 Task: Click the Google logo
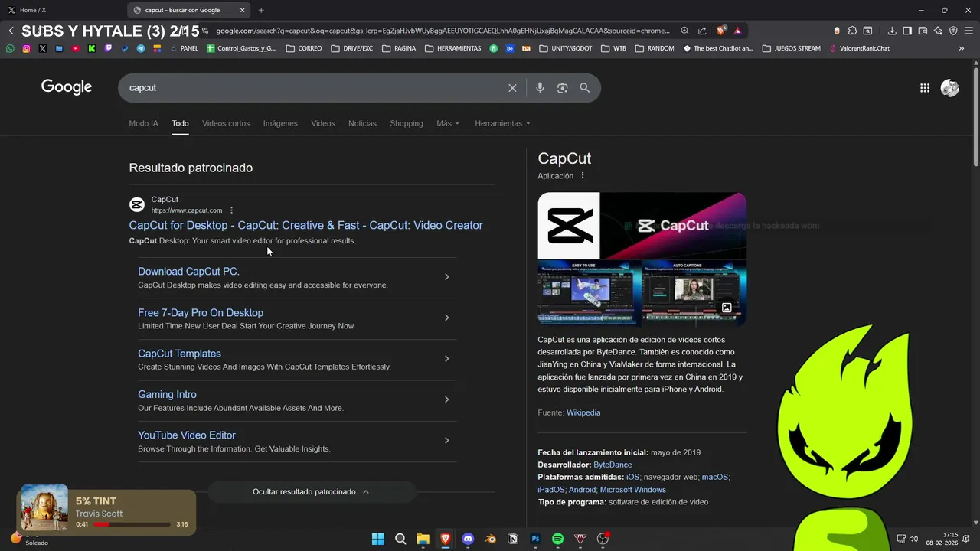coord(67,87)
